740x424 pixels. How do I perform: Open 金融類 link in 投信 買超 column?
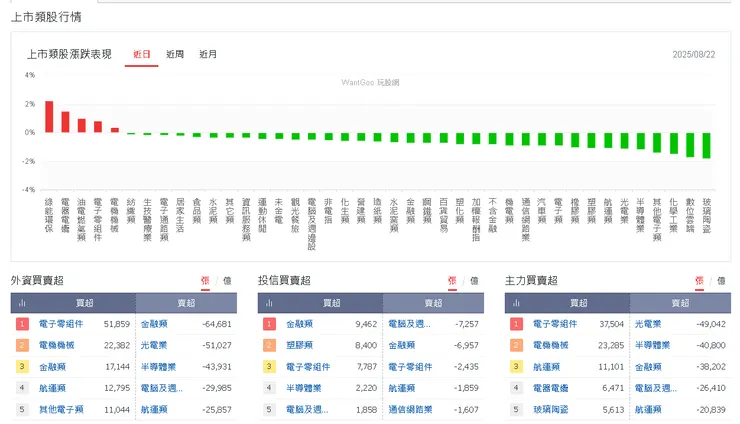(x=299, y=324)
